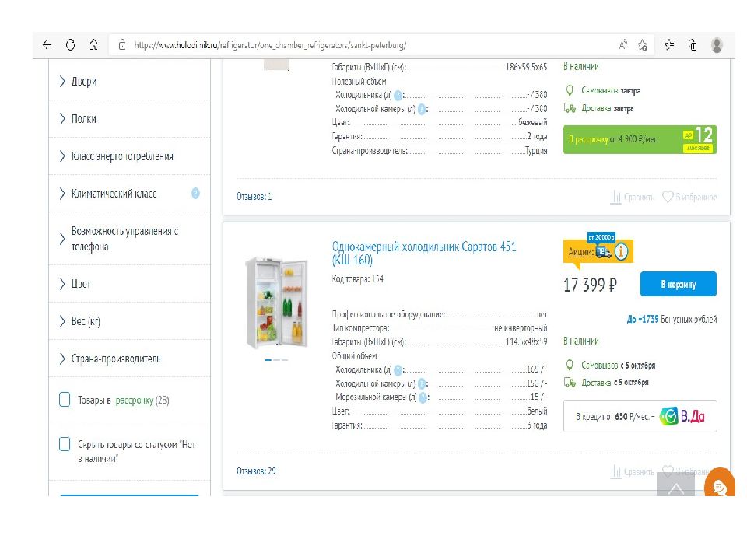Click the Доставка завтра truck icon
This screenshot has width=747, height=560.
click(570, 108)
